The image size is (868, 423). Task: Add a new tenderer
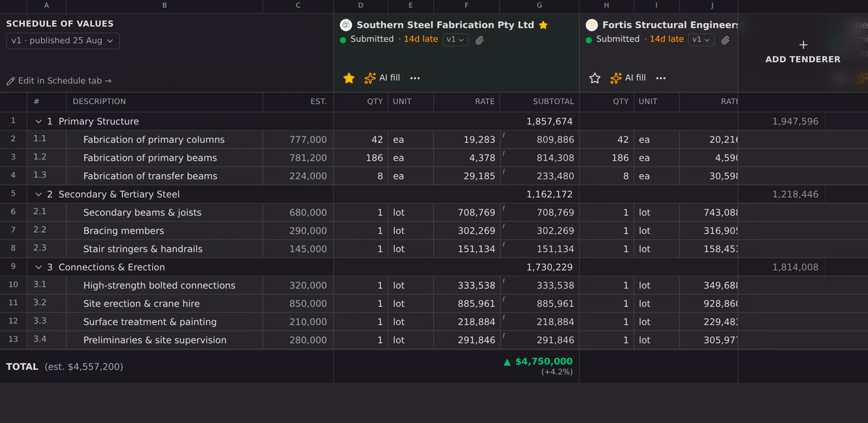click(x=803, y=52)
